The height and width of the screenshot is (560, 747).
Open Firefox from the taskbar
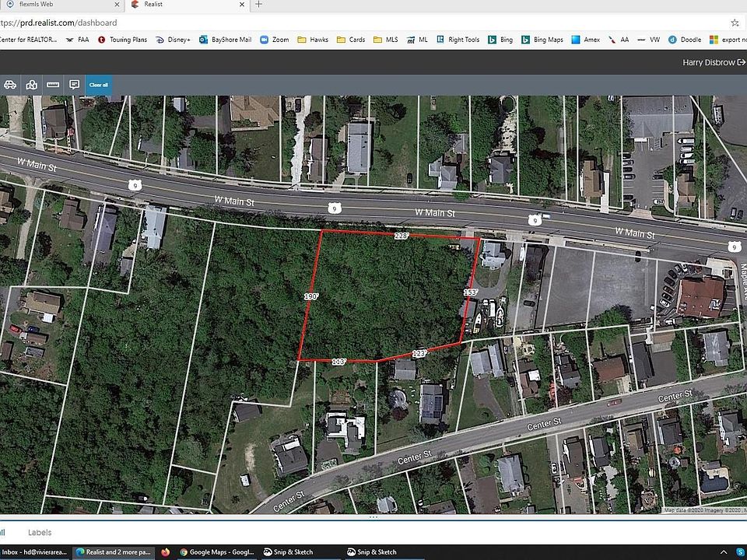pyautogui.click(x=165, y=552)
